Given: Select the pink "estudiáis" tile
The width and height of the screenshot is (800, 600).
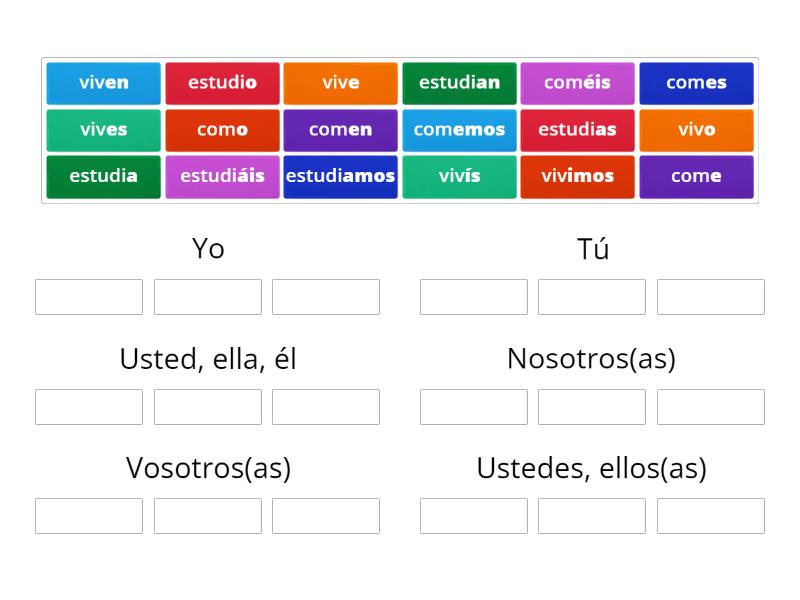Looking at the screenshot, I should click(x=222, y=176).
